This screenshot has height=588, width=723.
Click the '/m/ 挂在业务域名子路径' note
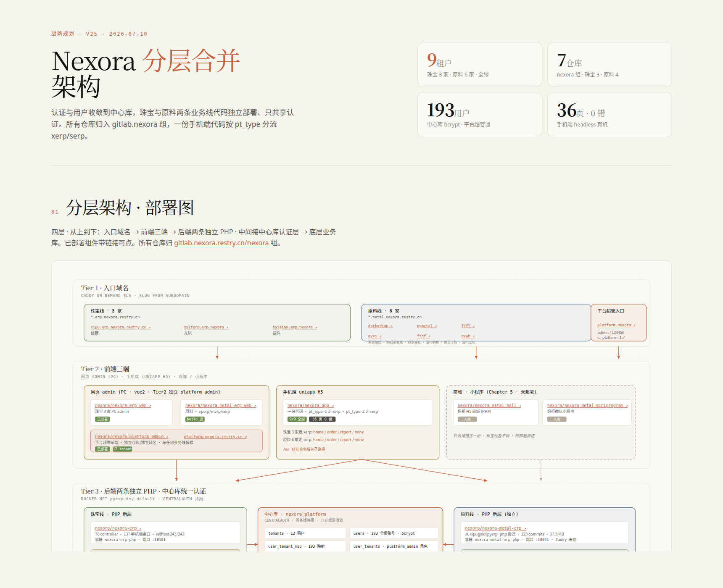pos(304,449)
